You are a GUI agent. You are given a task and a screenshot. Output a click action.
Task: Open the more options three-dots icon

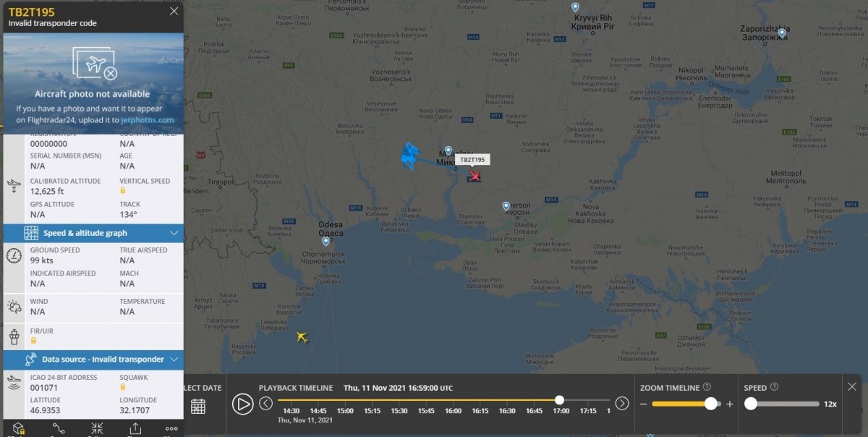pos(171,428)
